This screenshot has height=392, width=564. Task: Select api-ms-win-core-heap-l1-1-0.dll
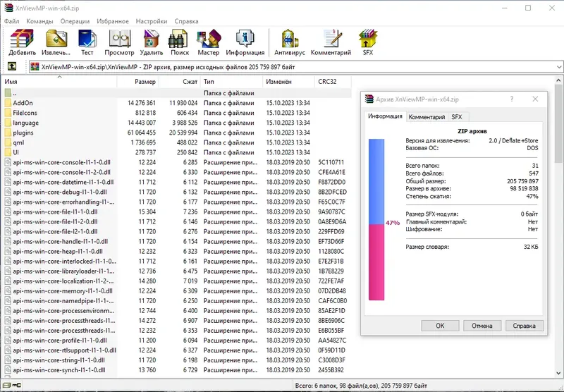[176, 251]
